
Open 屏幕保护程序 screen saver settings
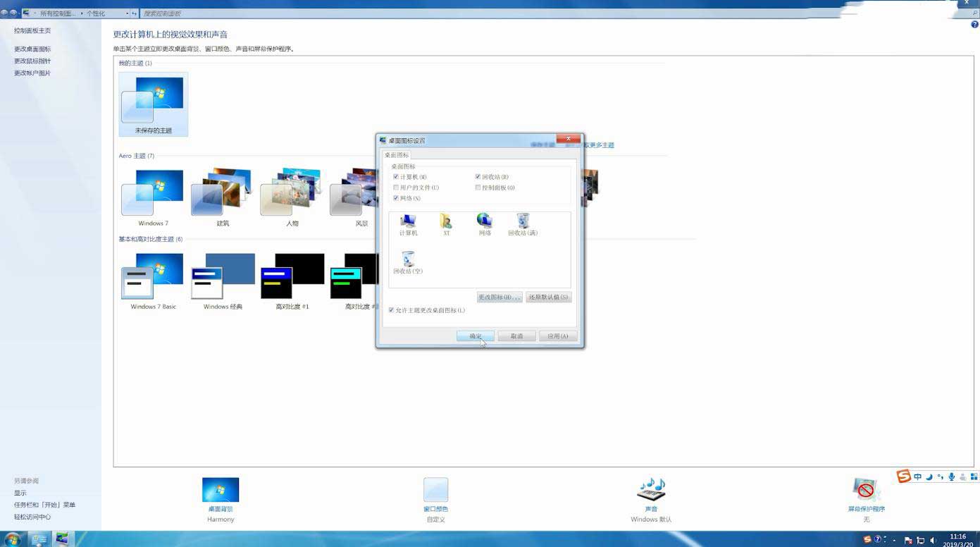pos(866,499)
